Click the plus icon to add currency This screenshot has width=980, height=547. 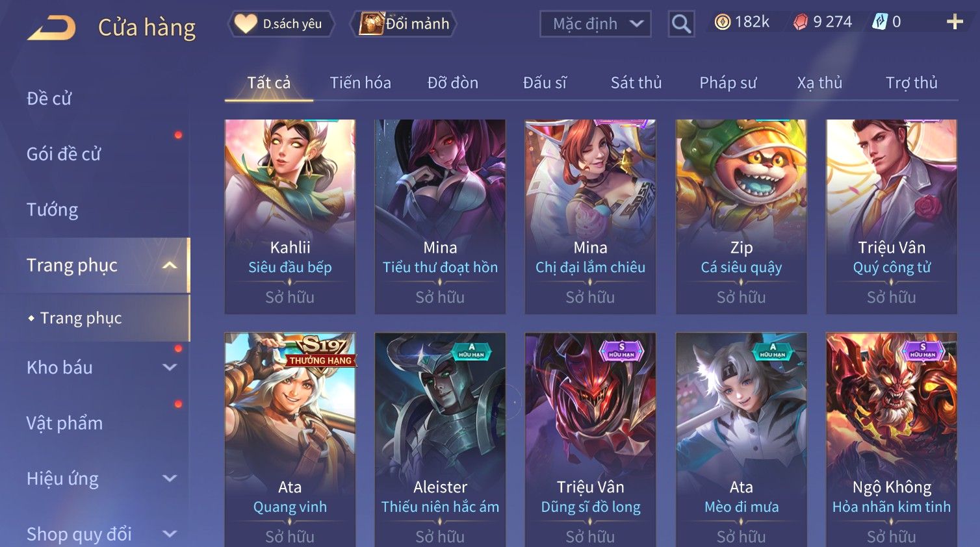click(x=955, y=22)
